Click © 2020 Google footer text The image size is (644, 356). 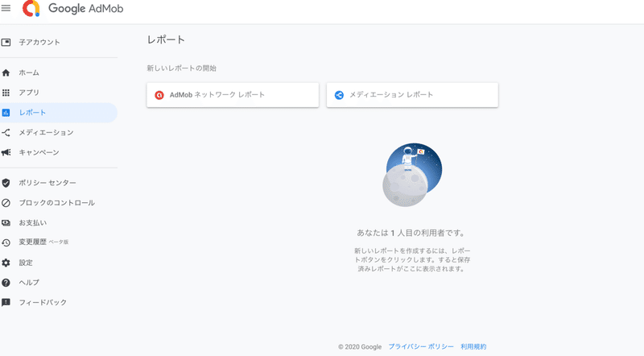pyautogui.click(x=360, y=347)
